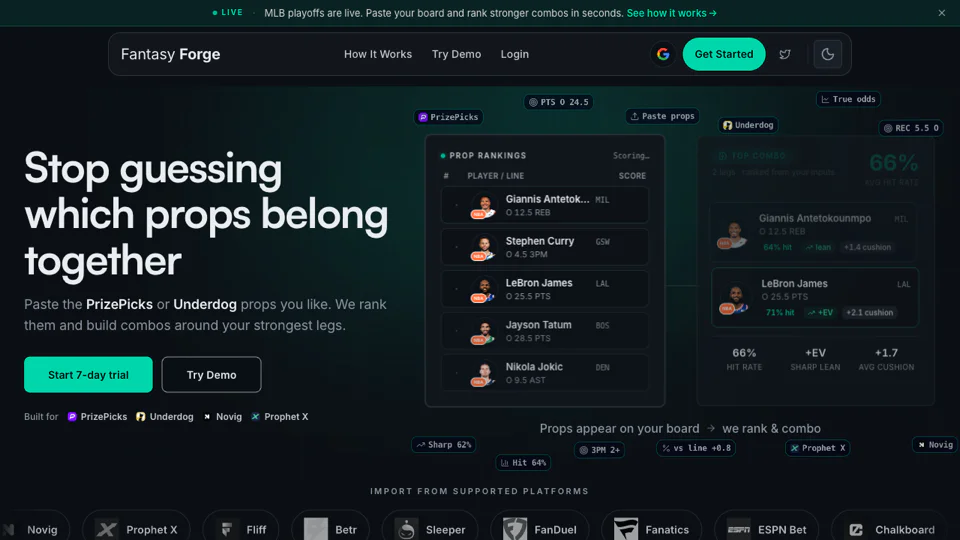The height and width of the screenshot is (540, 960).
Task: Start the 7-day trial
Action: 88,374
